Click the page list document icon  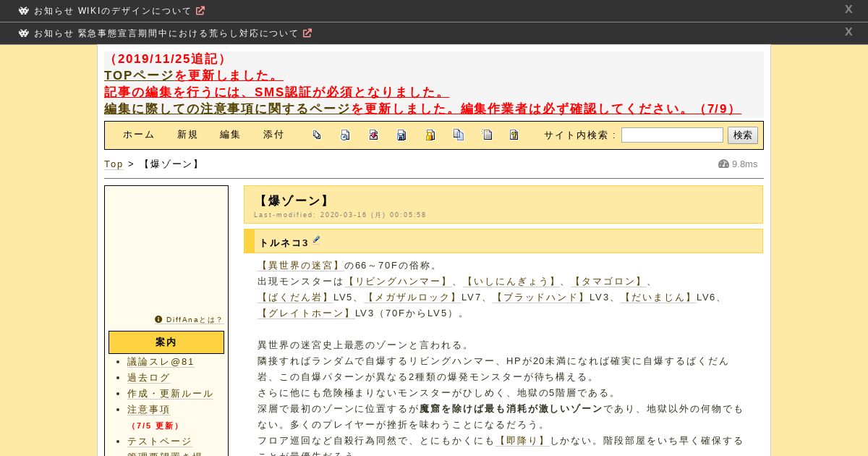[487, 135]
